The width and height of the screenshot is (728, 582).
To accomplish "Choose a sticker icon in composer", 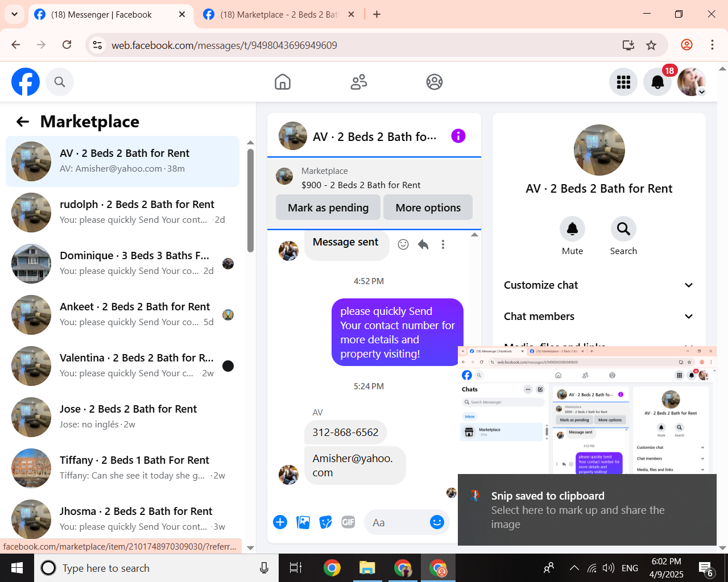I will pos(326,522).
